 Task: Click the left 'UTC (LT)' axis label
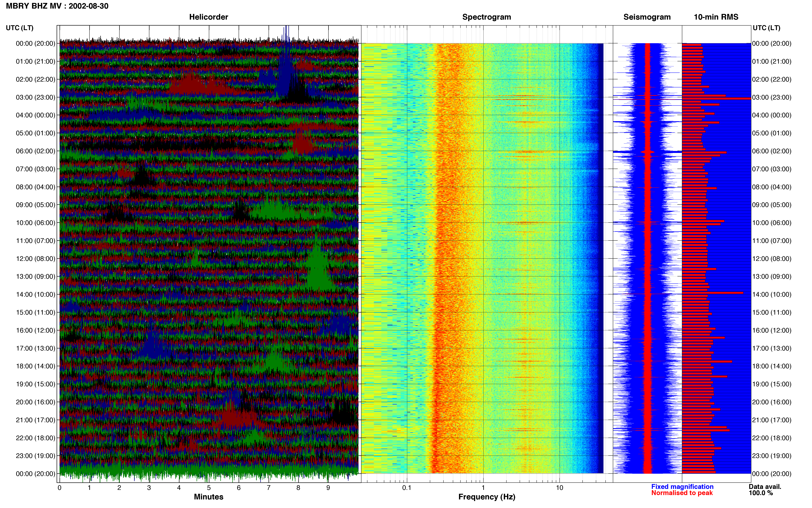[19, 28]
